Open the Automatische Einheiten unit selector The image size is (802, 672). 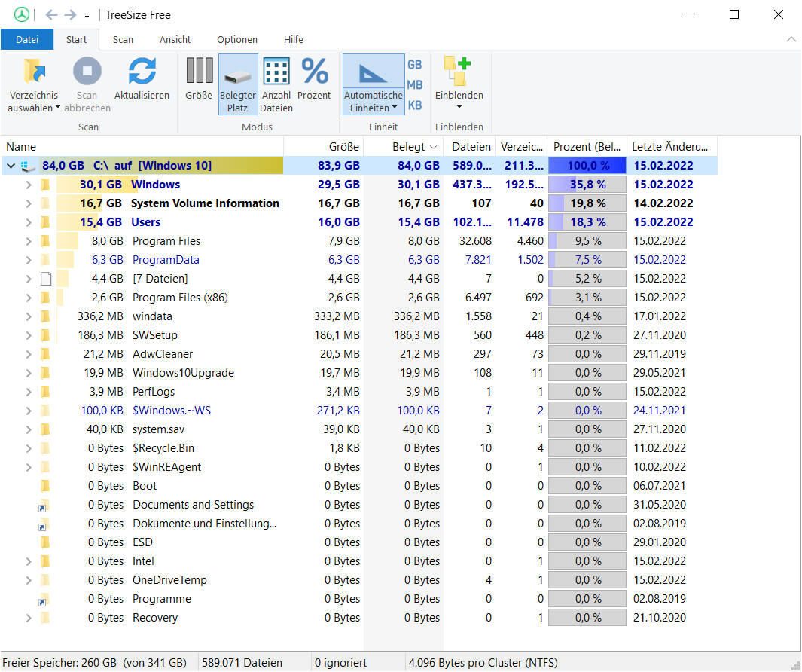[374, 84]
